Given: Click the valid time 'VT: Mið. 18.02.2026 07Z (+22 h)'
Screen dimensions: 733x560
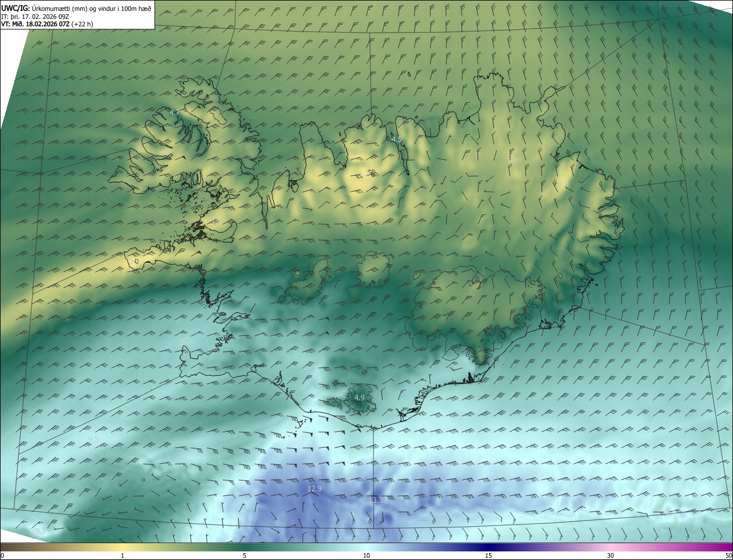Looking at the screenshot, I should tap(47, 24).
